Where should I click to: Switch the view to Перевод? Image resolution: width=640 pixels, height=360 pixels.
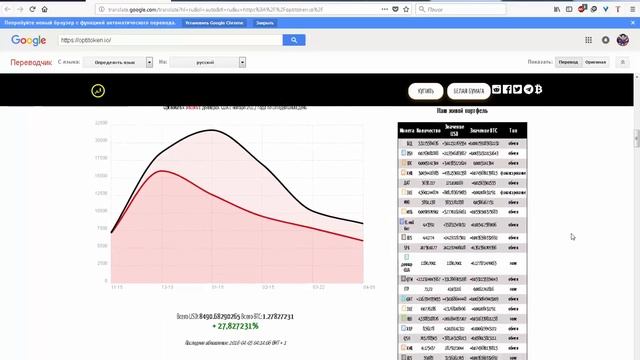tap(568, 62)
